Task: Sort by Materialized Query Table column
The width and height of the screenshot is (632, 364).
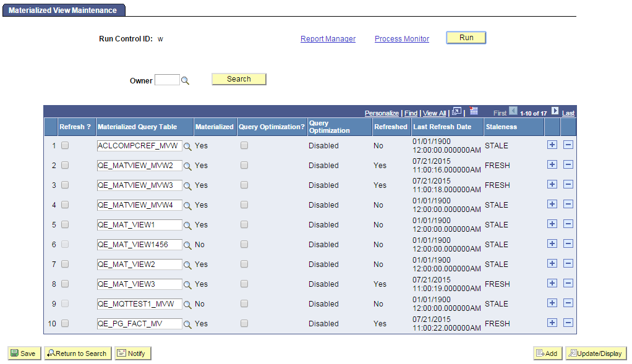Action: click(x=137, y=127)
